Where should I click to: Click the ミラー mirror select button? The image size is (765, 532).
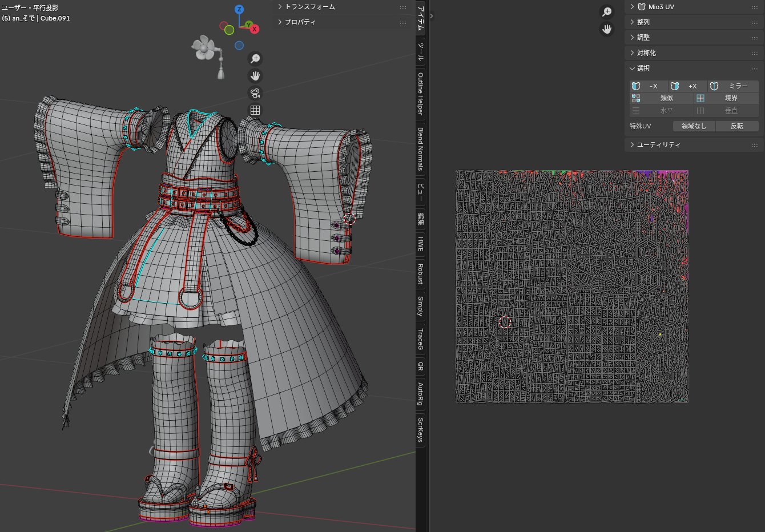point(733,86)
